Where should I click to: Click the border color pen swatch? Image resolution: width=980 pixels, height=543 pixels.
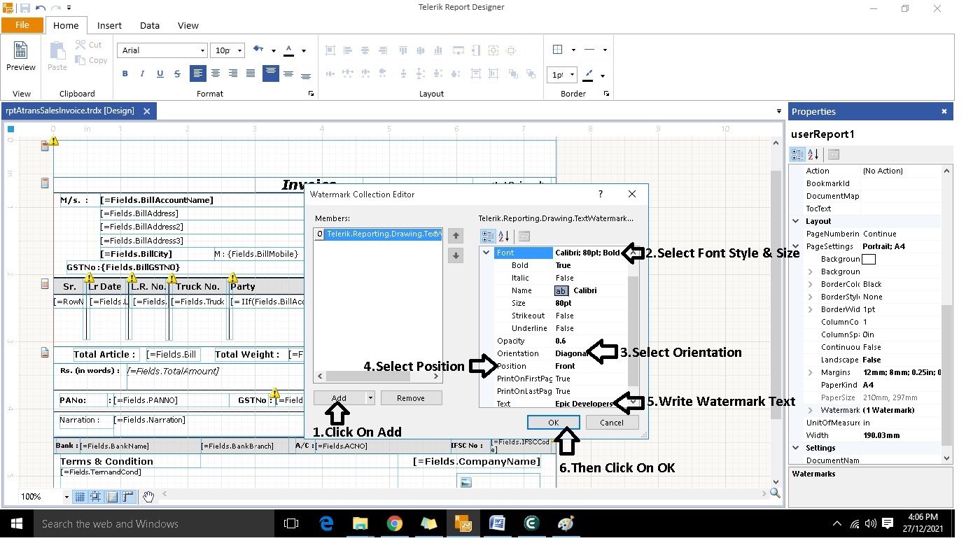coord(589,74)
